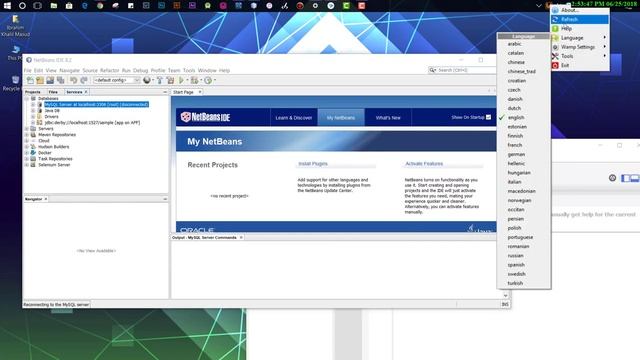Click the green Run Project icon
The image size is (640, 360).
click(x=181, y=80)
